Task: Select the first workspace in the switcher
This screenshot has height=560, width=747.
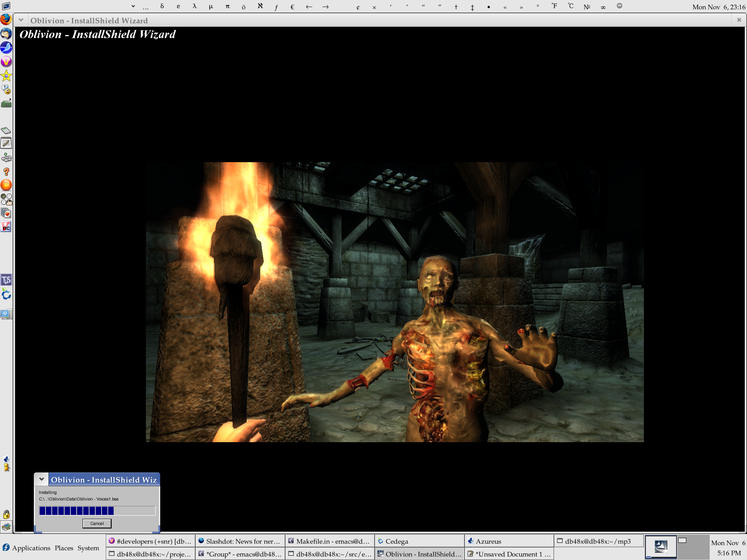Action: point(661,547)
